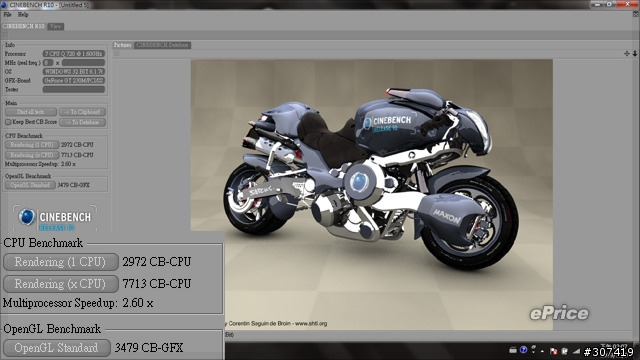The image size is (640, 360).
Task: Click the MHz core count field
Action: [x=48, y=63]
